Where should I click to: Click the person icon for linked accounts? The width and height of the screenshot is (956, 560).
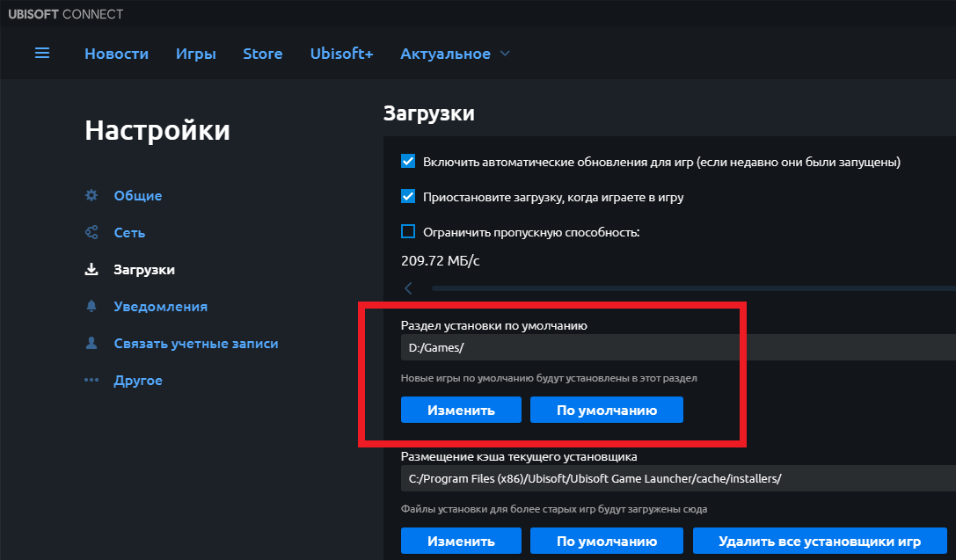pyautogui.click(x=91, y=343)
